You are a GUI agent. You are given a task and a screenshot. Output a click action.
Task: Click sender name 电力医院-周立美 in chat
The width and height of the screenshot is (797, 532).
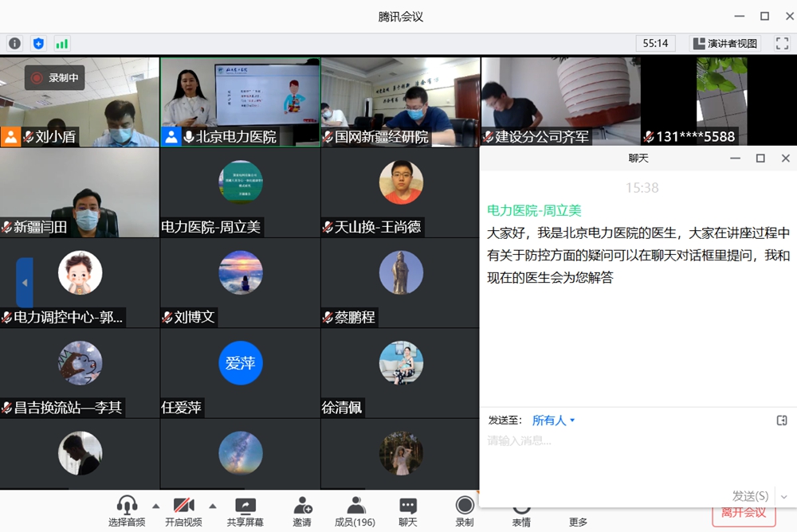[534, 210]
